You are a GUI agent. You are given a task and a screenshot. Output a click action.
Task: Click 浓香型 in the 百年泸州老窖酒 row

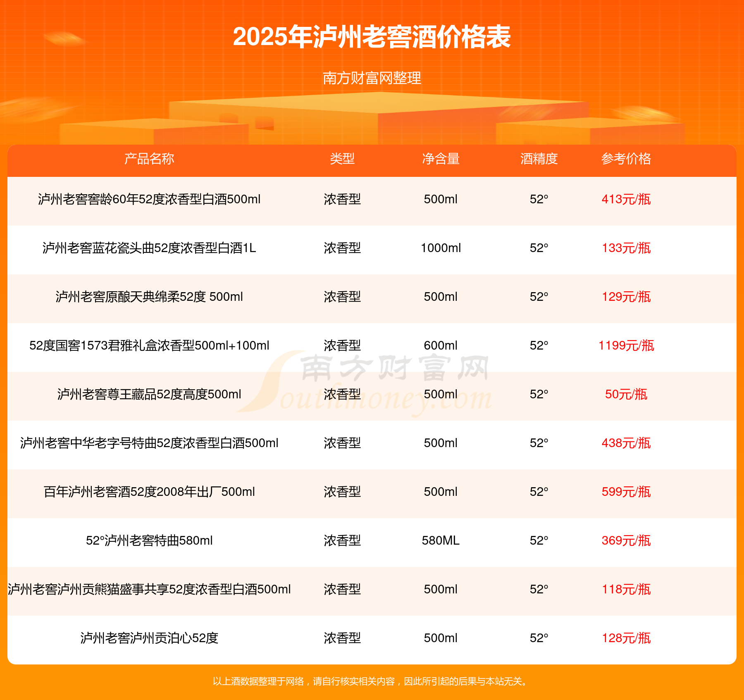coord(342,492)
